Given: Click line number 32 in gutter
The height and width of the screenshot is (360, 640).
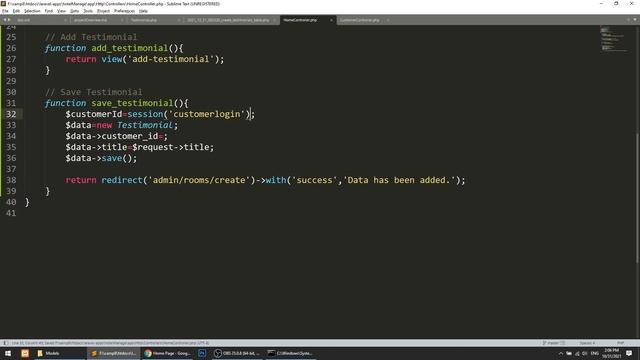Looking at the screenshot, I should coord(11,114).
